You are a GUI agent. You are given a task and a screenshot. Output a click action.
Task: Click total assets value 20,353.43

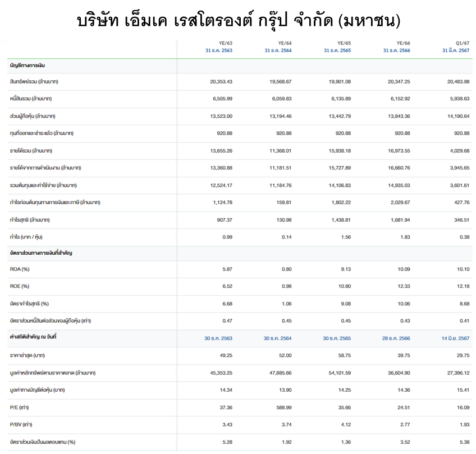221,81
